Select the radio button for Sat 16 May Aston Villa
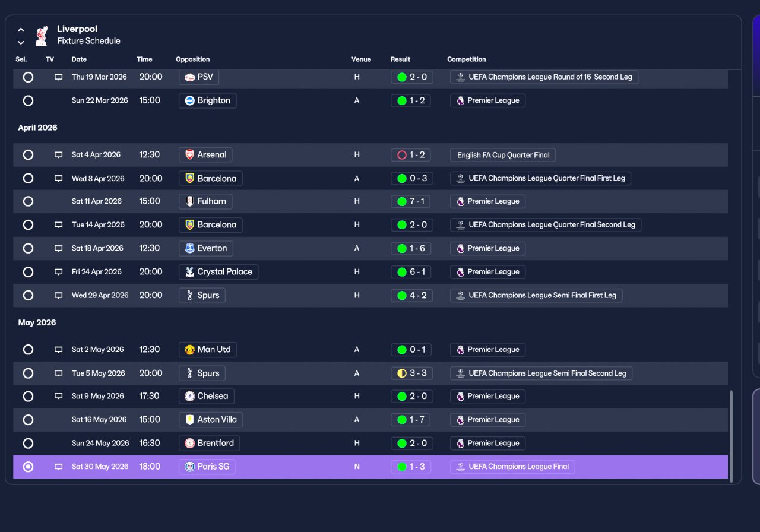 pyautogui.click(x=28, y=420)
